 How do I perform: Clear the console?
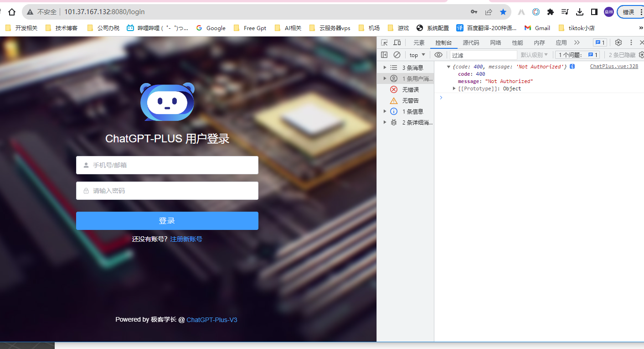[x=397, y=55]
